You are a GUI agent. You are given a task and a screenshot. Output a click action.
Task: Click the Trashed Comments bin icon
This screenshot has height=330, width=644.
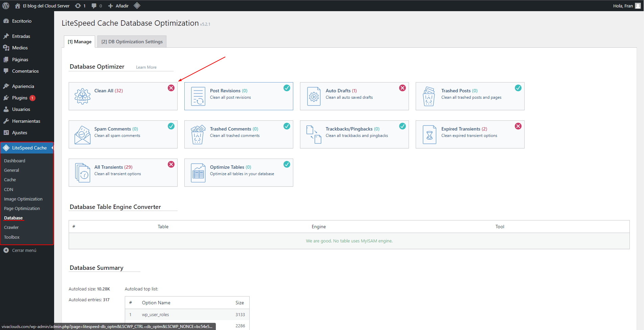(198, 135)
